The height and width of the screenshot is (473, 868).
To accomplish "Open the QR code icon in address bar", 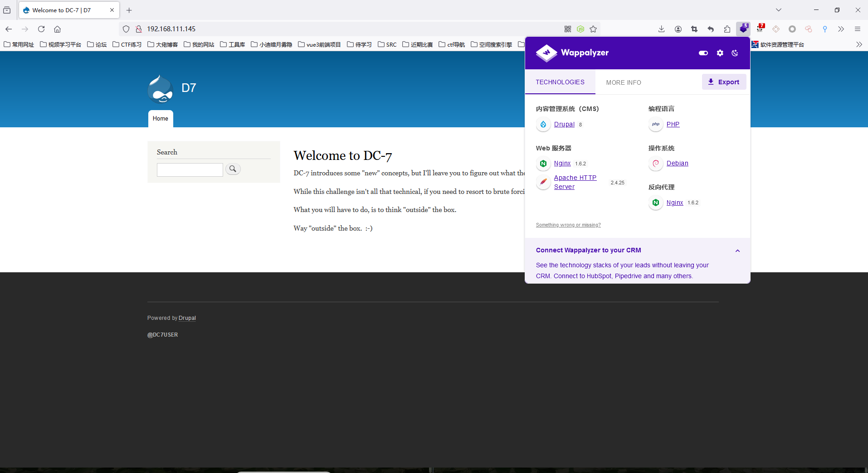I will (568, 29).
